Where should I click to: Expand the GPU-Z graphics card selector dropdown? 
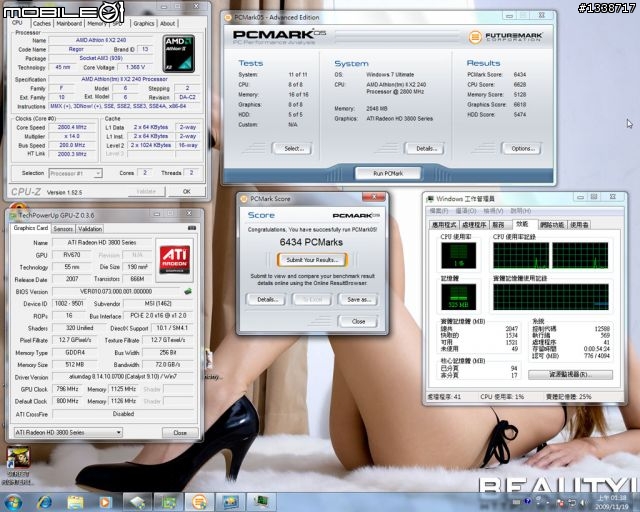coord(68,432)
